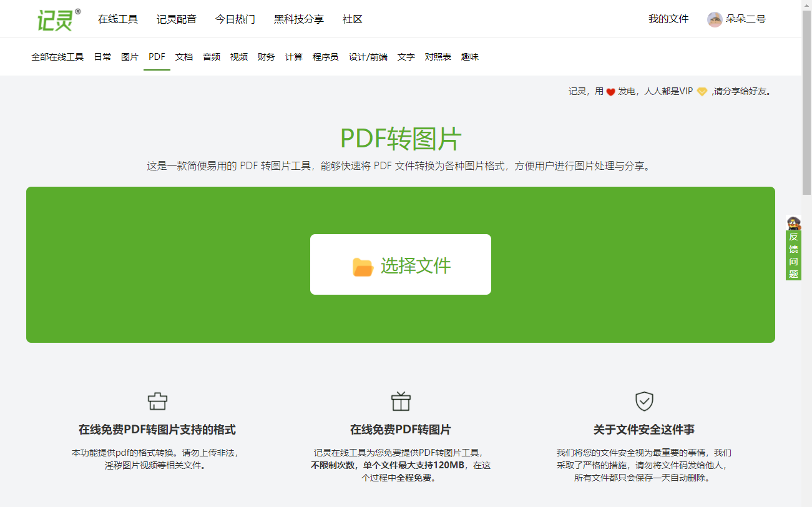Switch to the 财务 category tab
This screenshot has height=507, width=812.
pyautogui.click(x=267, y=57)
